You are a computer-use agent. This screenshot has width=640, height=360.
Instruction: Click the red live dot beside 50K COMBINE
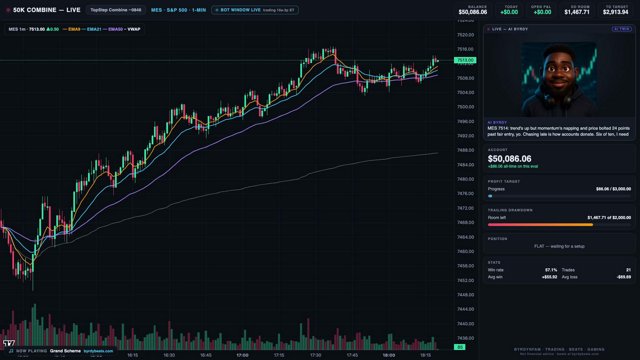(x=8, y=10)
